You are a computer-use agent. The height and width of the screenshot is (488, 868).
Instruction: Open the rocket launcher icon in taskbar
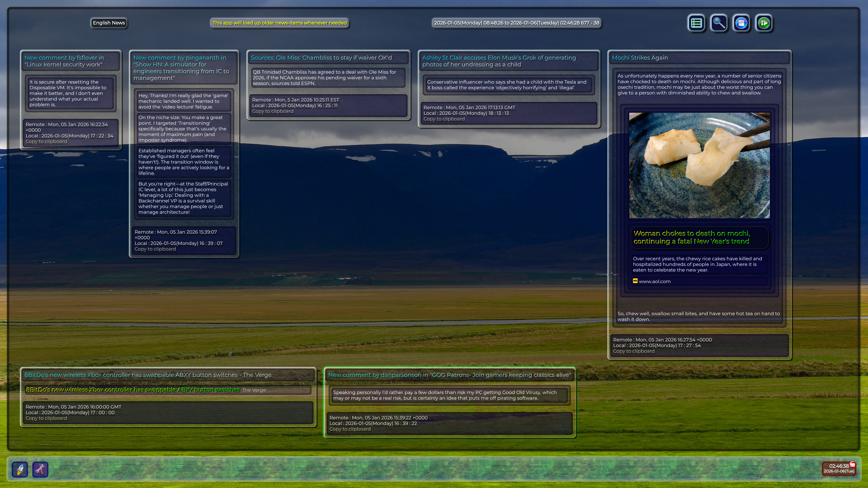coord(20,469)
